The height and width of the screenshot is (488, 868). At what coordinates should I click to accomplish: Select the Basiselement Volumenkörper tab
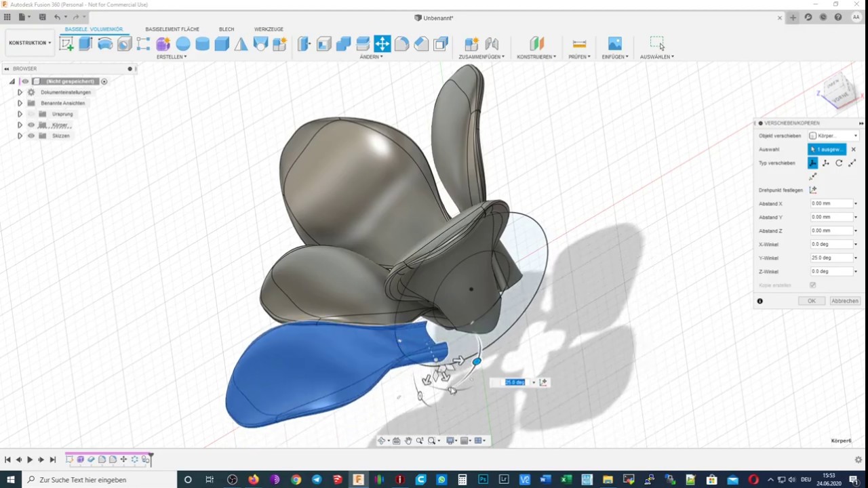pyautogui.click(x=94, y=29)
